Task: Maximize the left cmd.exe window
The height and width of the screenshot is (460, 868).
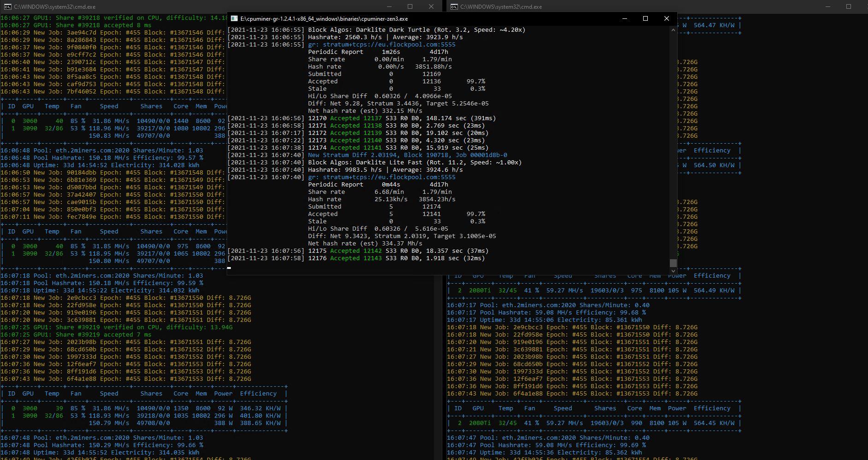Action: point(410,7)
